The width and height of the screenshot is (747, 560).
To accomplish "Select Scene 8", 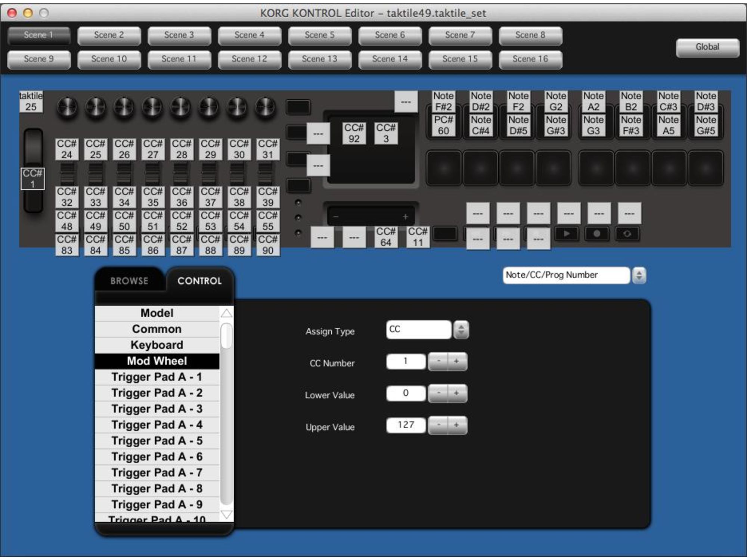I will pos(530,35).
